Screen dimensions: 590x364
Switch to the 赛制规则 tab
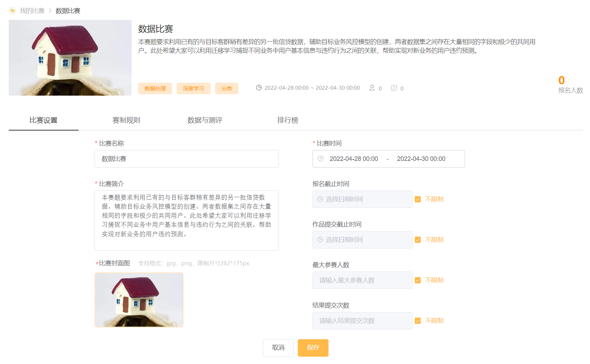(126, 120)
